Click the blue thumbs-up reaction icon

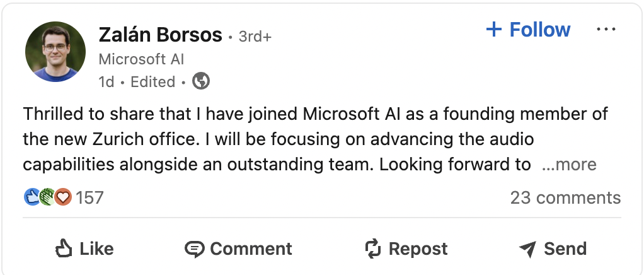(32, 197)
